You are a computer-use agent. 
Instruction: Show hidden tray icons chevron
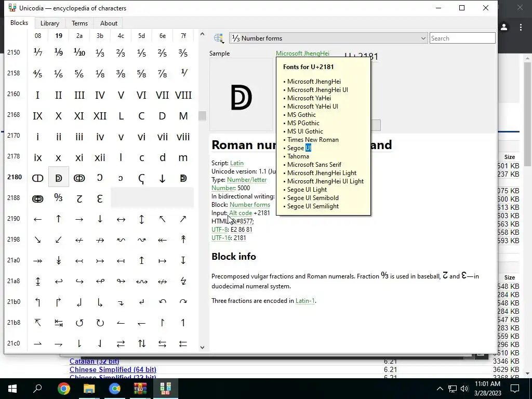coord(440,389)
